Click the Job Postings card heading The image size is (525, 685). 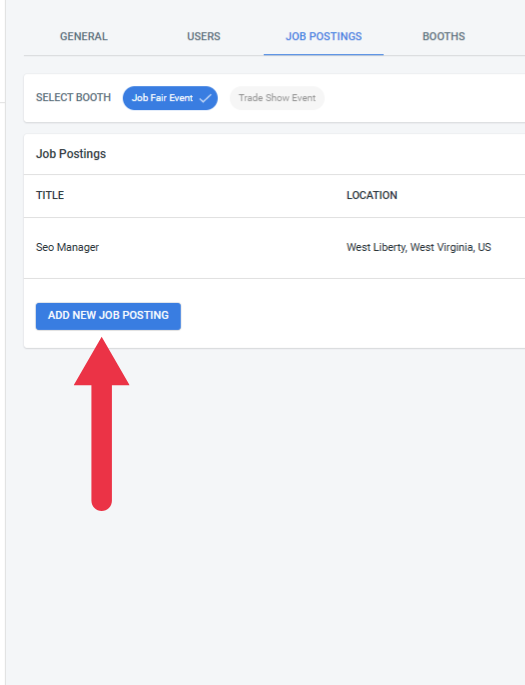pyautogui.click(x=71, y=154)
